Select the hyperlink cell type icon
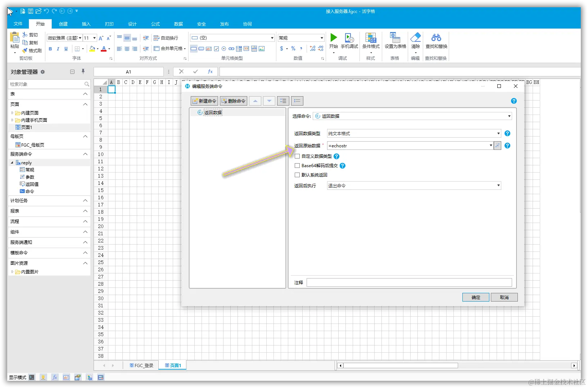This screenshot has height=388, width=588. point(231,49)
